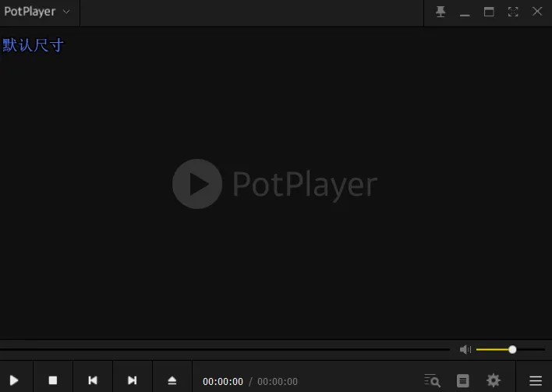Open a file with the eject button

[x=172, y=380]
